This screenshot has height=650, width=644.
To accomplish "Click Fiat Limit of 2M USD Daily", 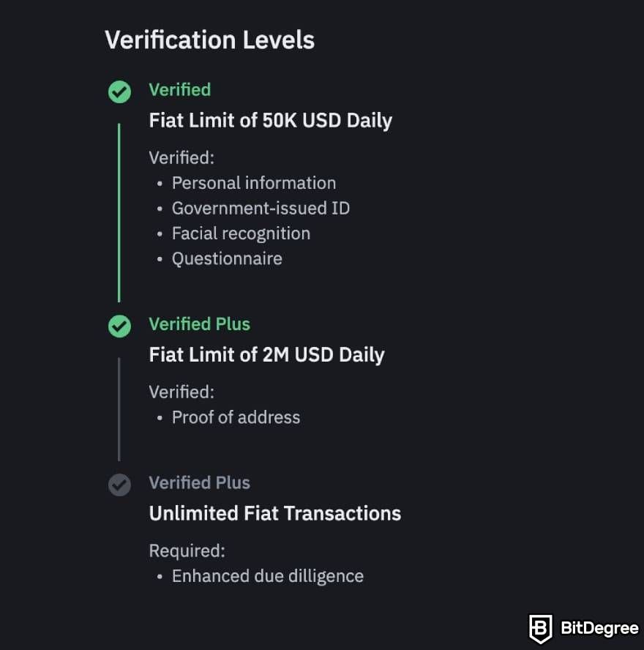I will click(x=266, y=355).
